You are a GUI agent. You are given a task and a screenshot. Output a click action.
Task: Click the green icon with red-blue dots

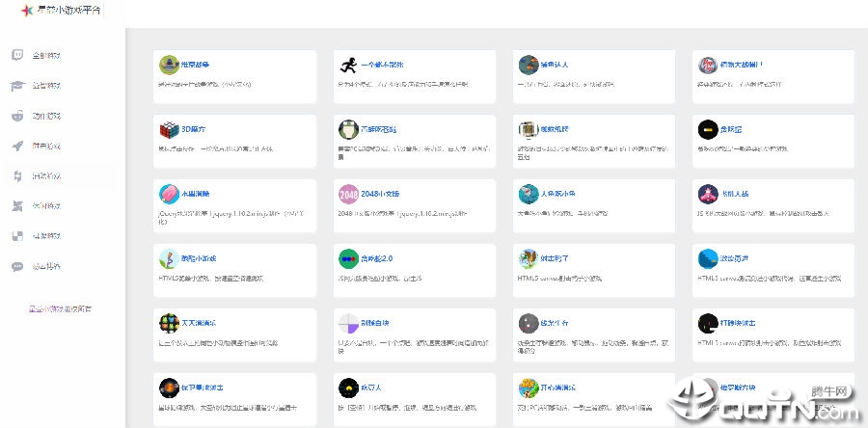tap(349, 258)
